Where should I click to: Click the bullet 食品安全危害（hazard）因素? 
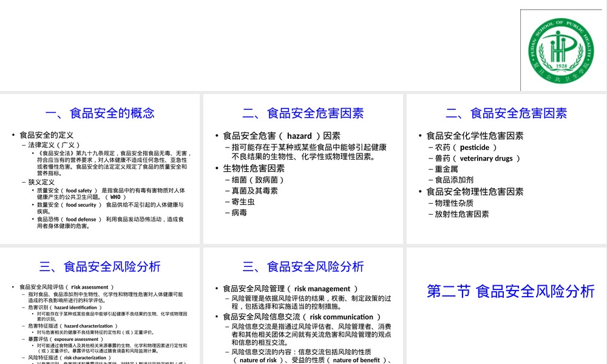[282, 136]
